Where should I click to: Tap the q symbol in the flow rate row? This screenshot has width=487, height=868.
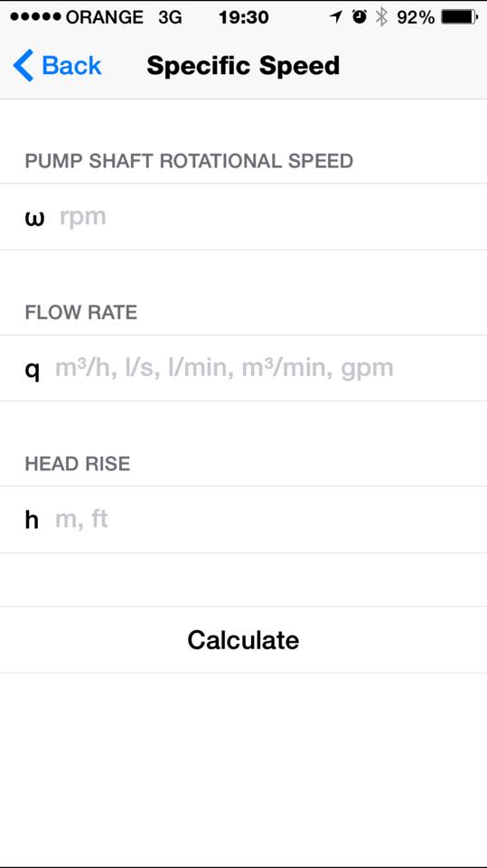click(x=33, y=371)
